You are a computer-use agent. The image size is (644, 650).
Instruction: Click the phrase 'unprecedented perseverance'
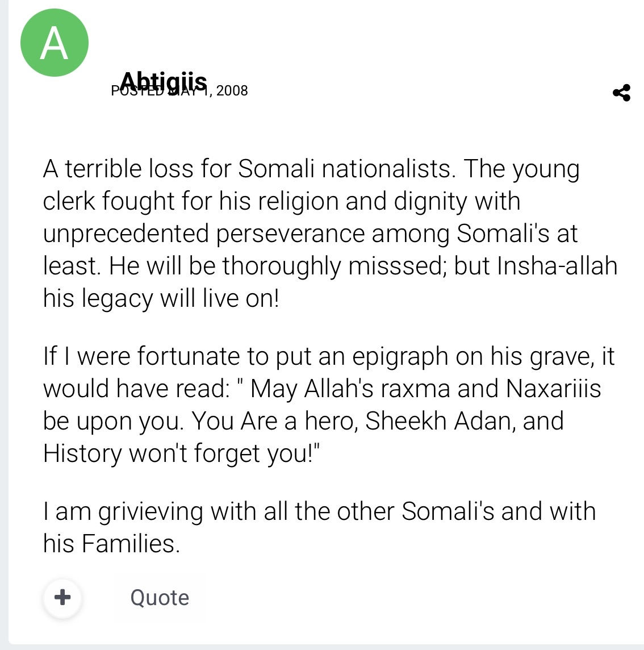[x=204, y=234]
